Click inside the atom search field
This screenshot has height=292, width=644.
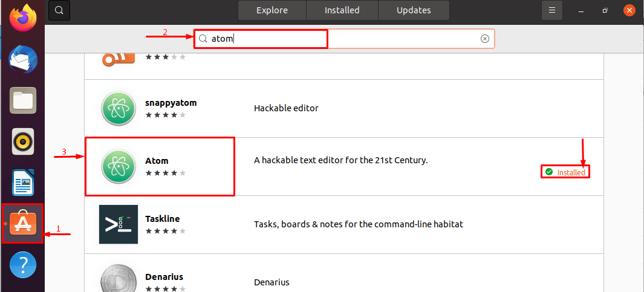pyautogui.click(x=344, y=39)
